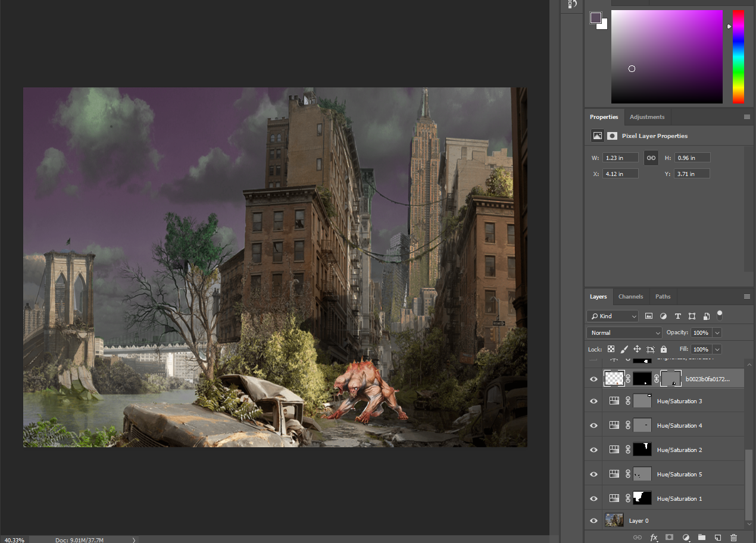The height and width of the screenshot is (543, 756).
Task: Hide the Hue/Saturation 3 layer
Action: click(x=593, y=401)
